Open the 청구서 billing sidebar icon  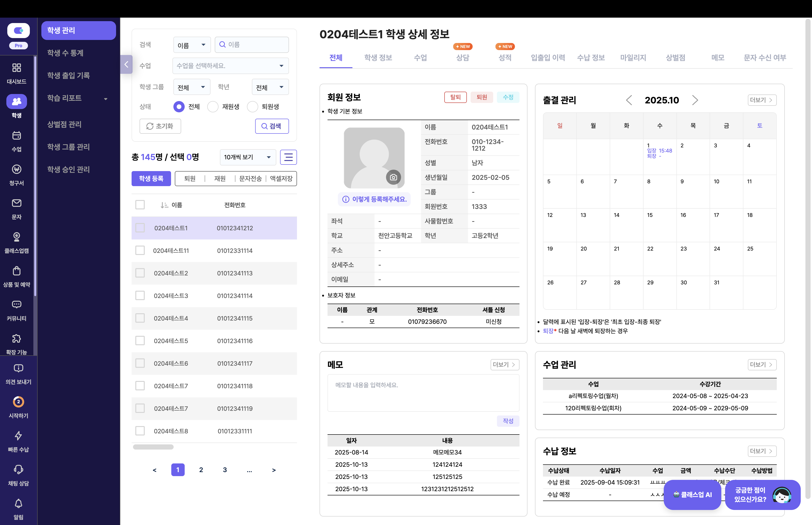point(16,169)
